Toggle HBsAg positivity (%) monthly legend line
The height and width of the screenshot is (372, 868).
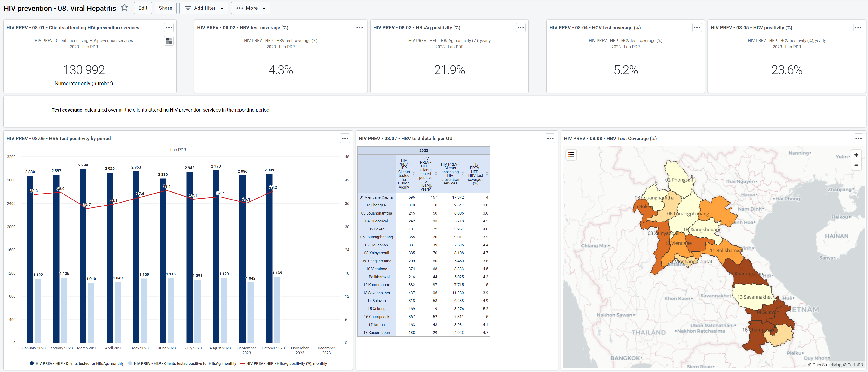[283, 364]
